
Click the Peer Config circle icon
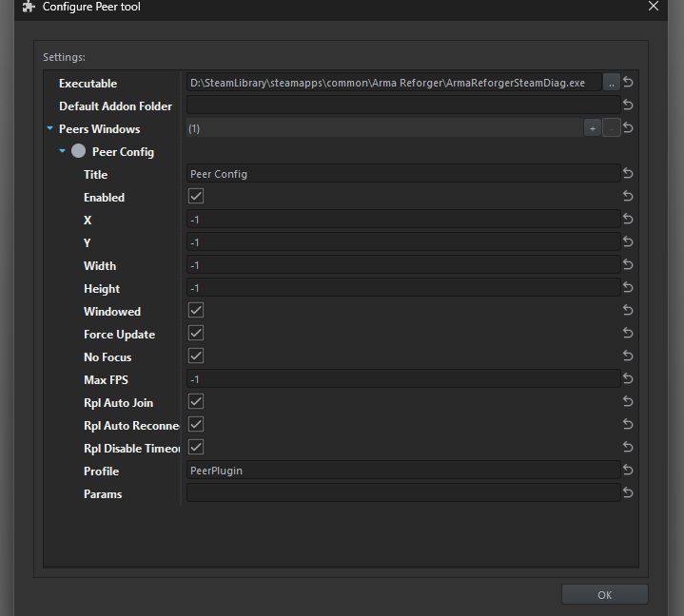[79, 151]
